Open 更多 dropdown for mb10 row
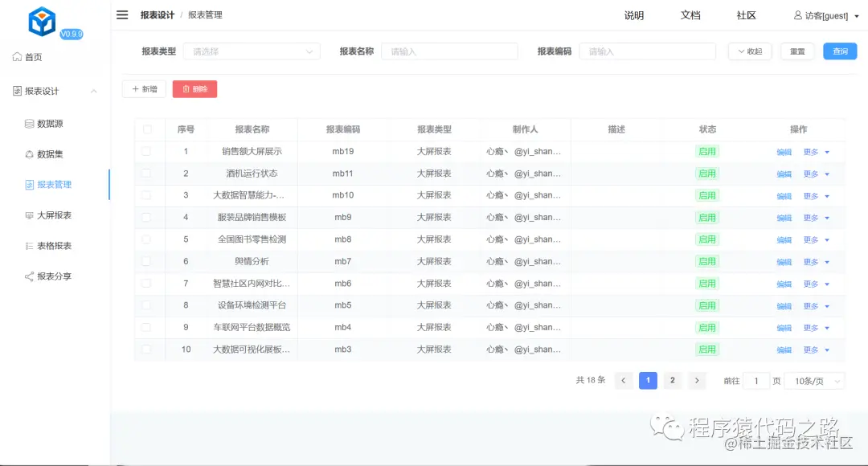 point(817,197)
